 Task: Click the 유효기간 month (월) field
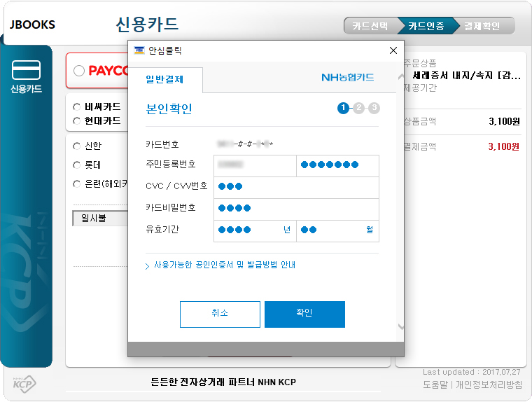[337, 231]
